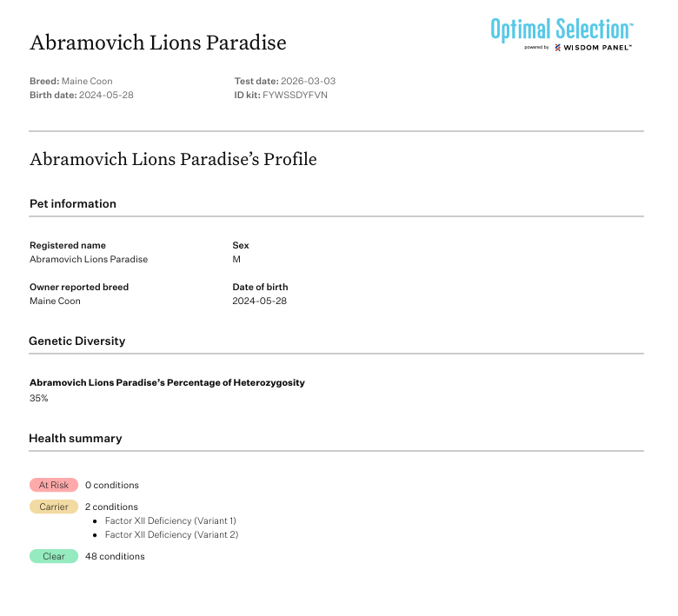Screen dimensions: 678x616
Task: Click the 2 conditions carrier count
Action: tap(111, 507)
